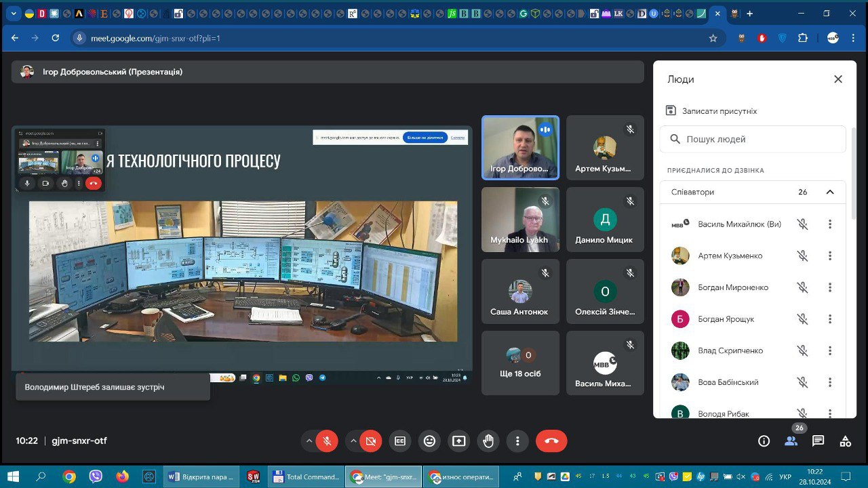Viewport: 868px width, 488px height.
Task: Expand audio settings arrow beside microphone
Action: pos(309,441)
